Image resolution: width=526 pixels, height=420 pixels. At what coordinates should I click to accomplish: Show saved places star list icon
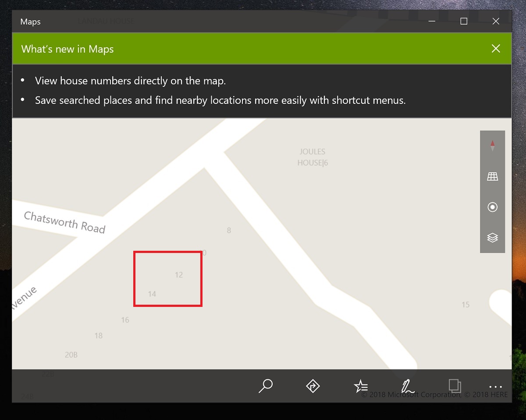pyautogui.click(x=360, y=386)
